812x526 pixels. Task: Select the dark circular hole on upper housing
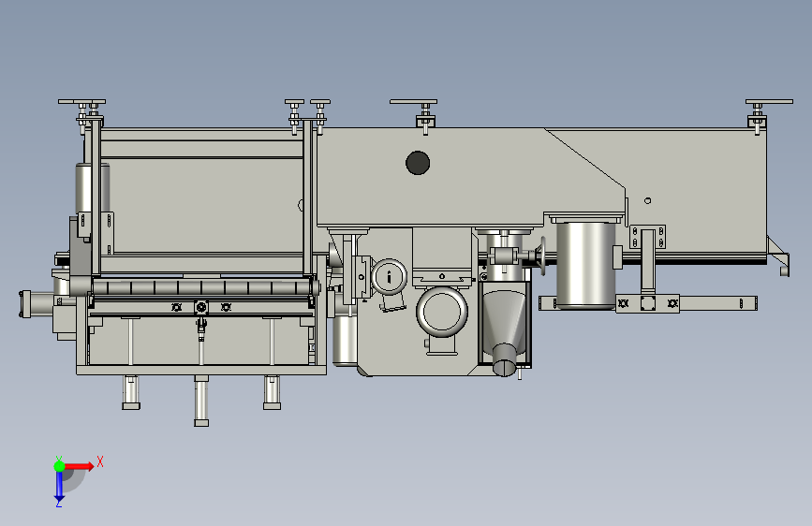click(x=418, y=163)
